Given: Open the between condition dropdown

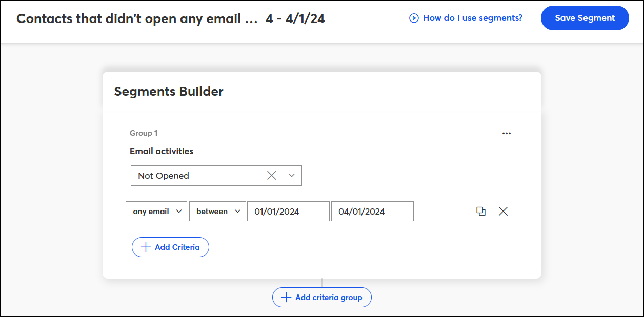Looking at the screenshot, I should coord(217,211).
